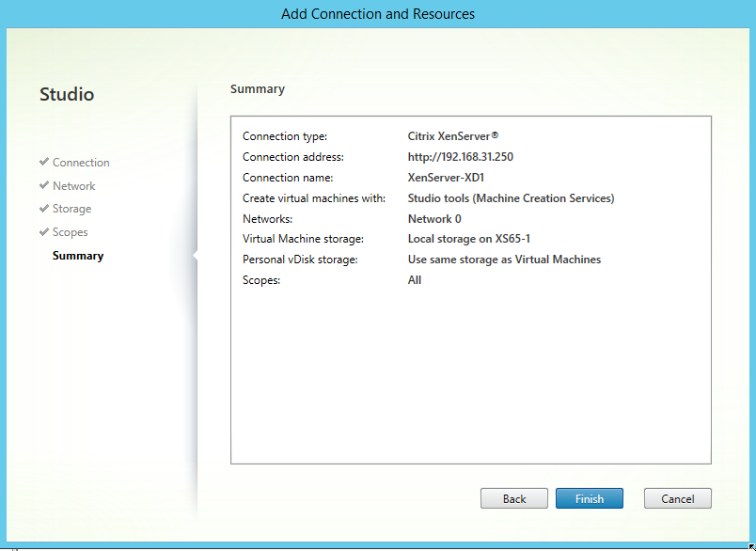
Task: Click the resize grip at window corner
Action: 748,544
